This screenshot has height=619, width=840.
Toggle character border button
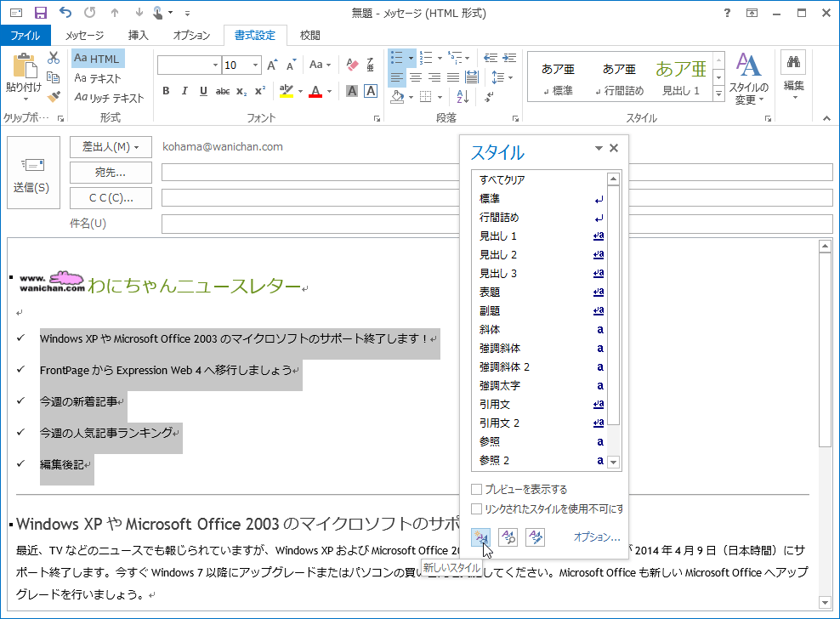coord(371,91)
